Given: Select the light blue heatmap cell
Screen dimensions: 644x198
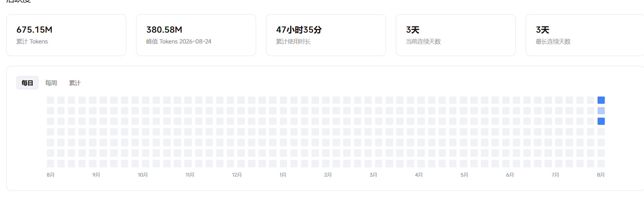Looking at the screenshot, I should (601, 111).
